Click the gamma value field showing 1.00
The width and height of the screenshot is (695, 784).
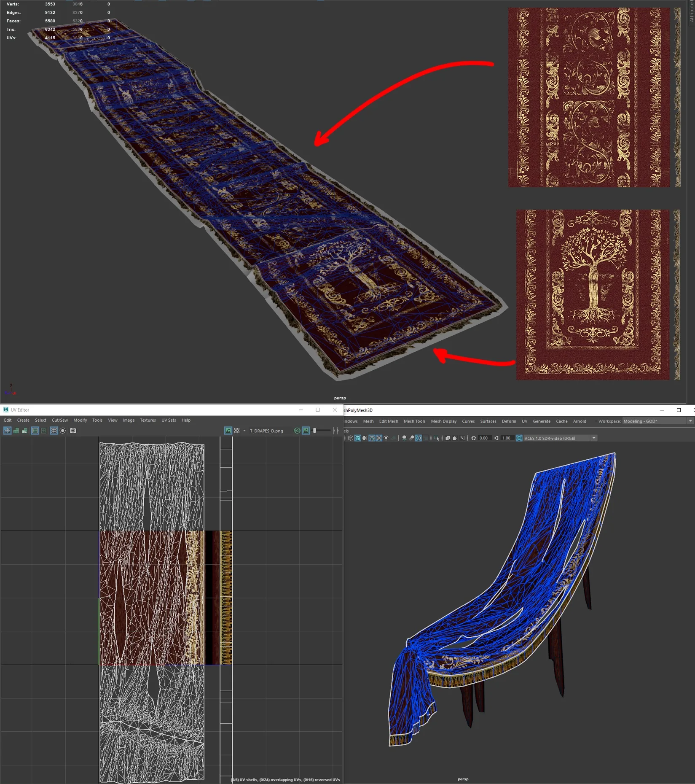pos(507,438)
